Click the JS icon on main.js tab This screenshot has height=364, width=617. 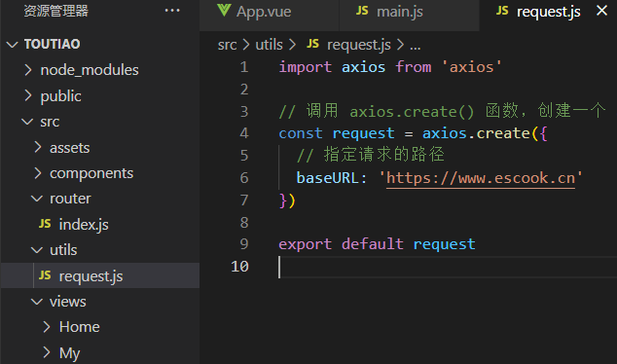coord(362,11)
